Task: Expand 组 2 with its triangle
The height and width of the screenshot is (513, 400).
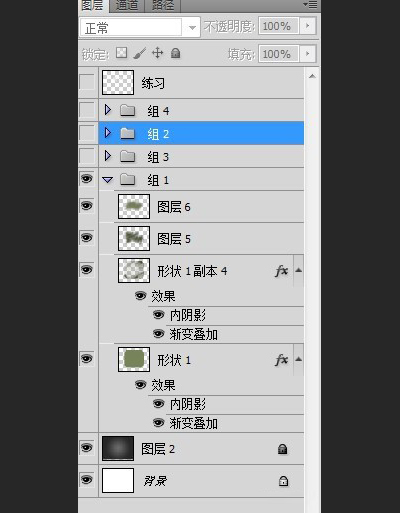Action: coord(107,133)
